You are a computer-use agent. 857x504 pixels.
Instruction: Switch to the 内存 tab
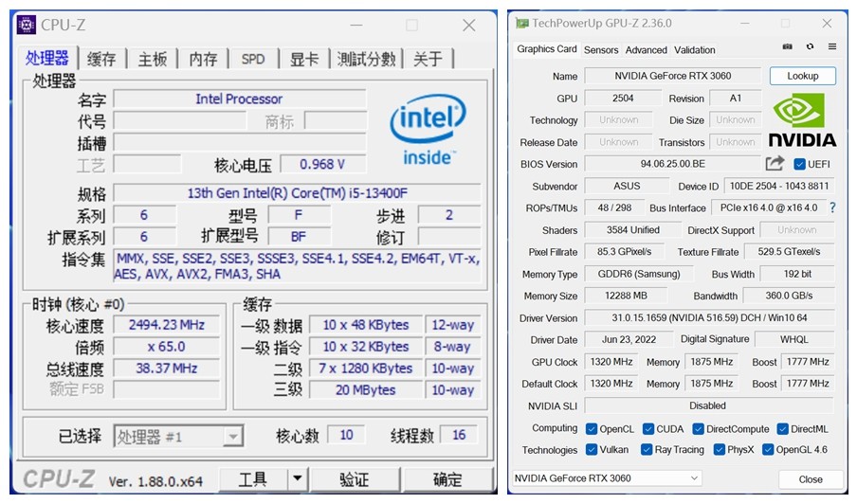(x=203, y=59)
